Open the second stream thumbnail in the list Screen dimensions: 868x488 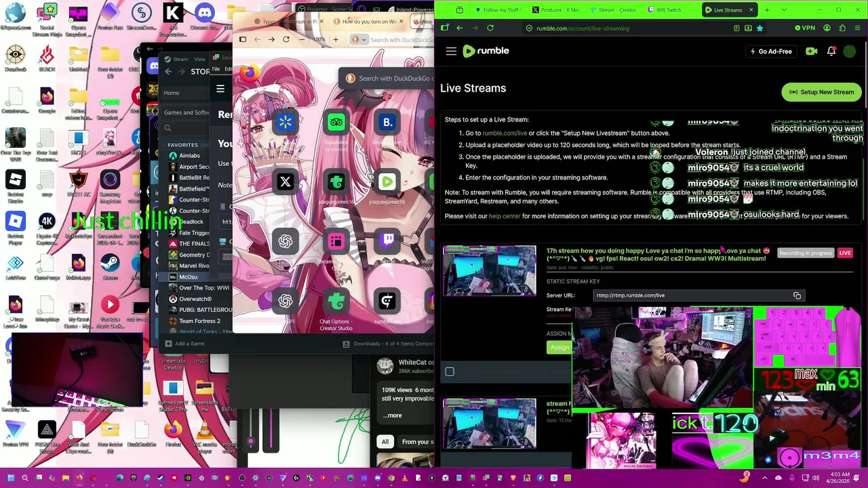(x=490, y=424)
